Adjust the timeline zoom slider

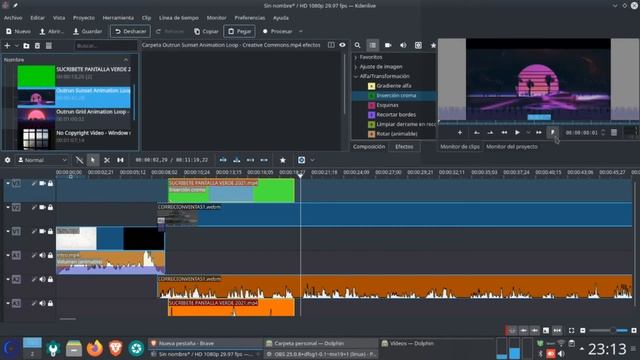[609, 330]
